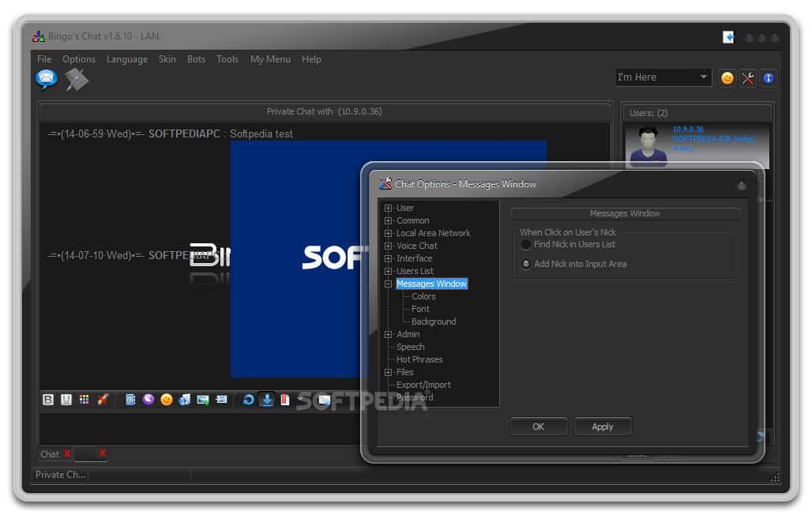
Task: Select Colors under Messages Window
Action: coord(423,296)
